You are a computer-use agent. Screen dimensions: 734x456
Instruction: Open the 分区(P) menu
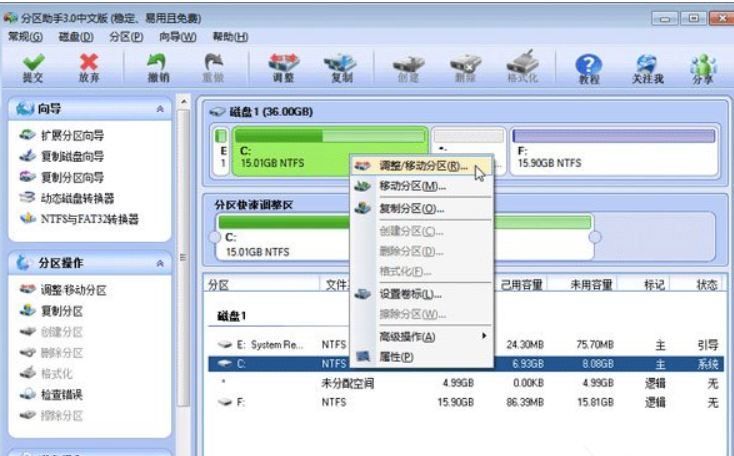pos(126,37)
